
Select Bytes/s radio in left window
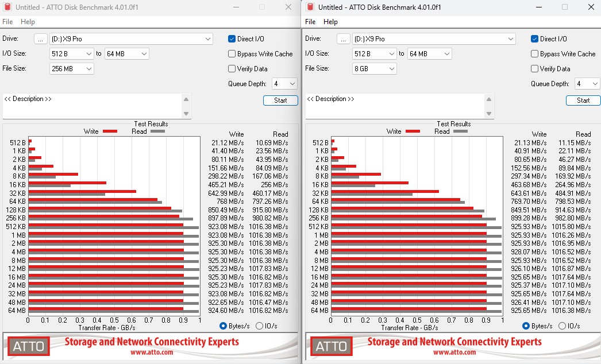(223, 326)
